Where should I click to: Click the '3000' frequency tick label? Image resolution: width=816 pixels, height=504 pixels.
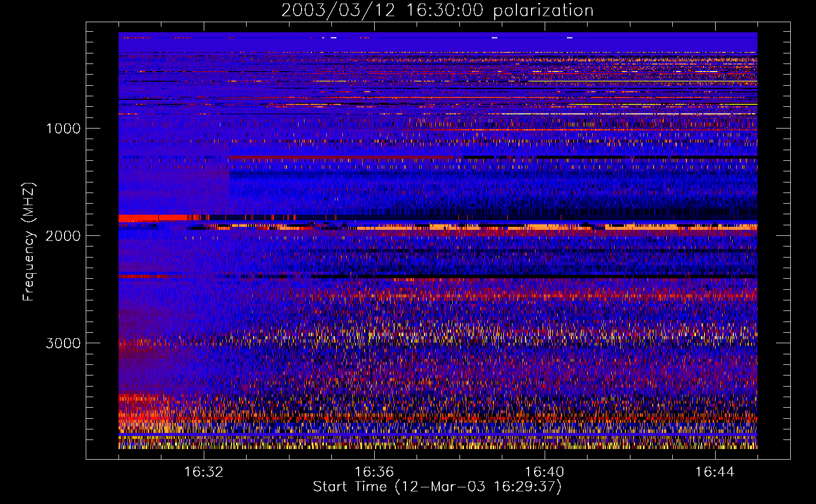(x=63, y=343)
